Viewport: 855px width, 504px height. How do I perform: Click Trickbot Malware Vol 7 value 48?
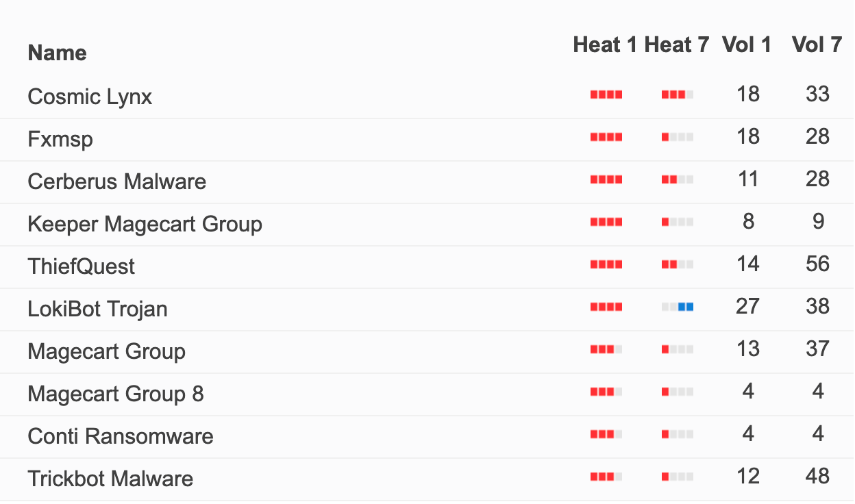click(x=818, y=477)
